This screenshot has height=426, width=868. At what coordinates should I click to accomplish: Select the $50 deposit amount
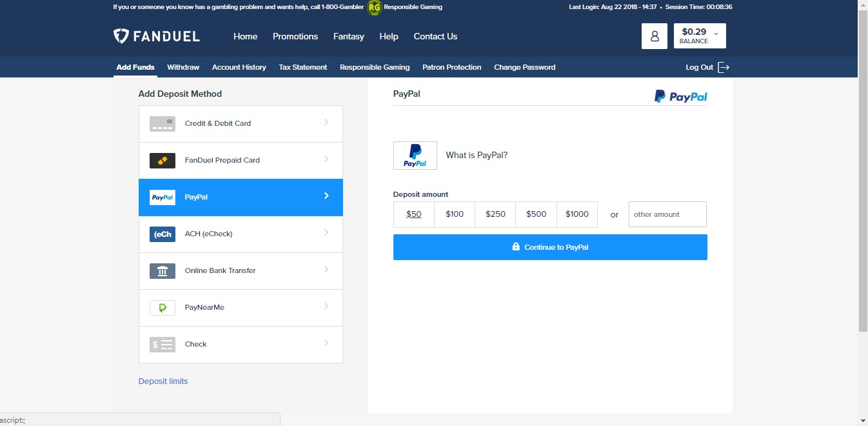coord(414,214)
